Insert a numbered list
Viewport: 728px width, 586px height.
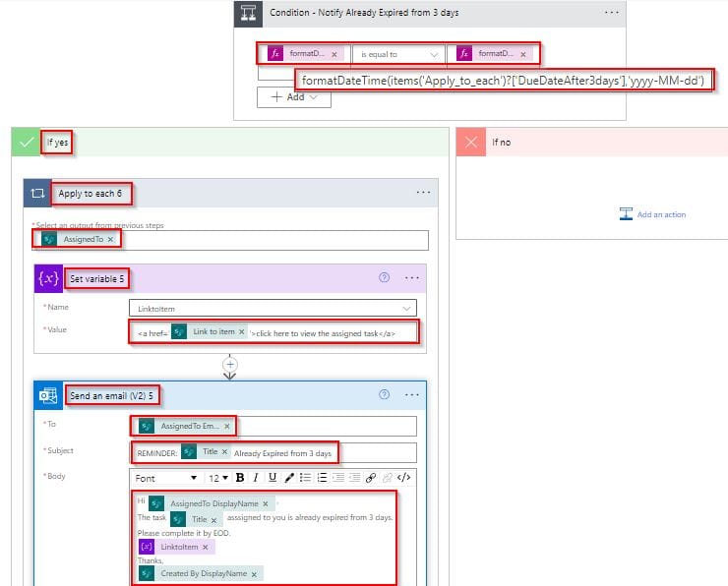(322, 478)
